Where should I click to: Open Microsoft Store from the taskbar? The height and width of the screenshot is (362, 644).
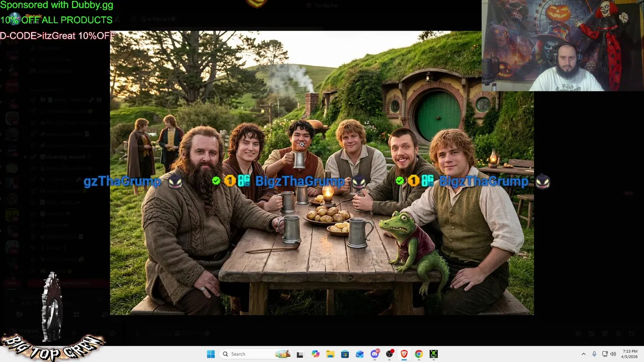click(x=345, y=354)
